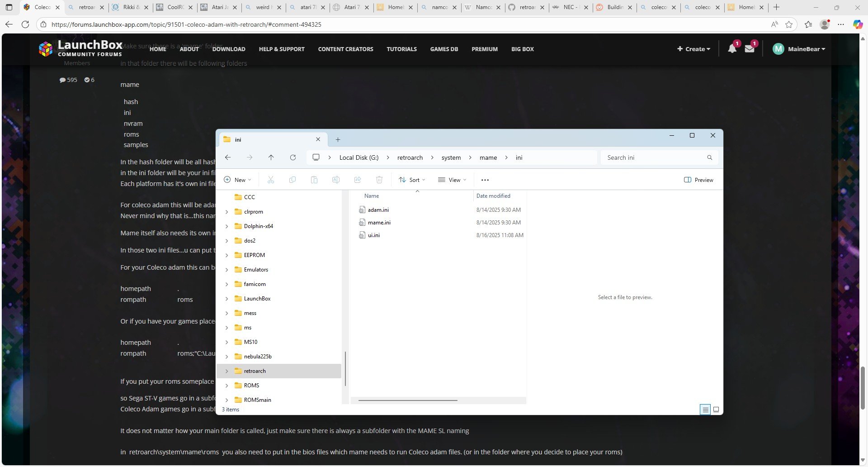
Task: Click browser refresh button
Action: coord(25,24)
